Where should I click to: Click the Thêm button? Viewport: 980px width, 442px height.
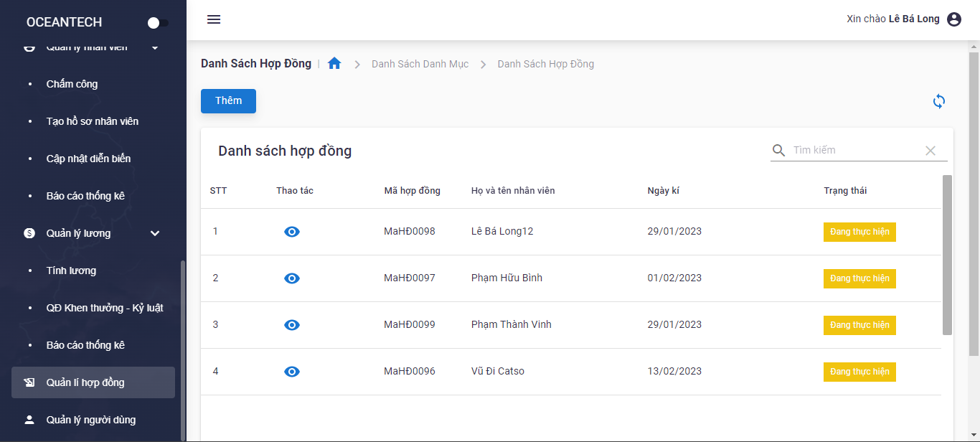click(x=228, y=101)
